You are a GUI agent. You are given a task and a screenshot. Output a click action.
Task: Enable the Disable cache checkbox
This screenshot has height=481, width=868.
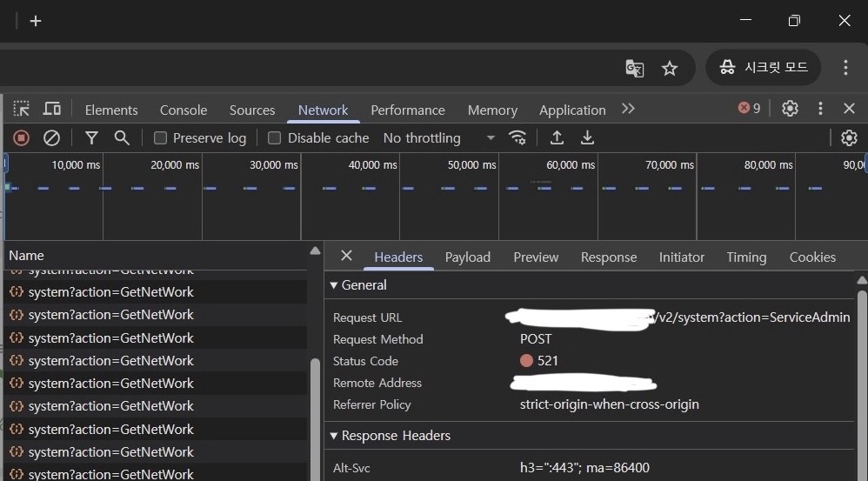(275, 137)
